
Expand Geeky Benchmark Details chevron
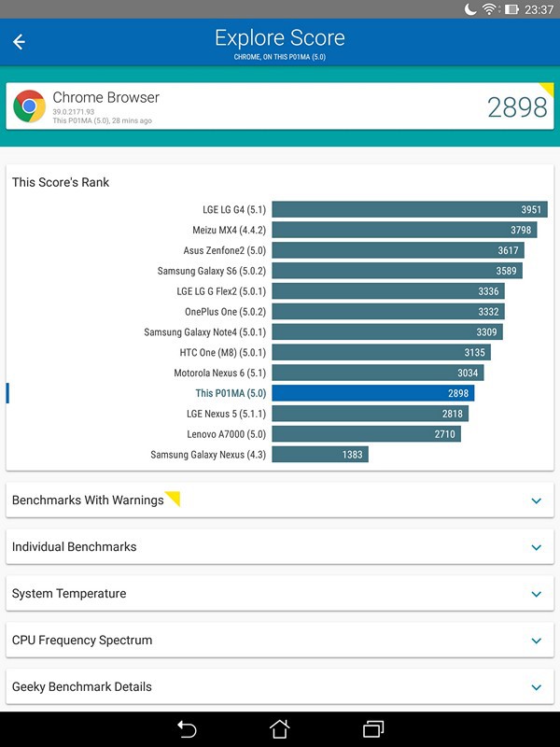536,687
